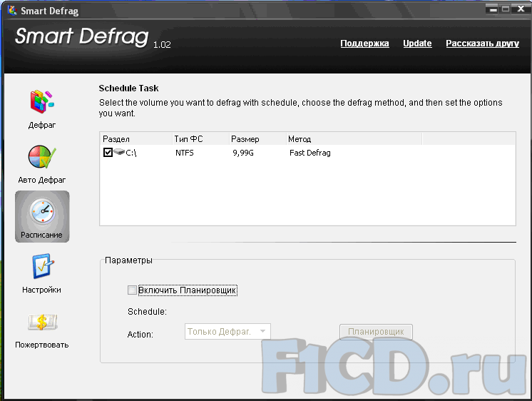
Task: Open the Update link
Action: point(417,44)
